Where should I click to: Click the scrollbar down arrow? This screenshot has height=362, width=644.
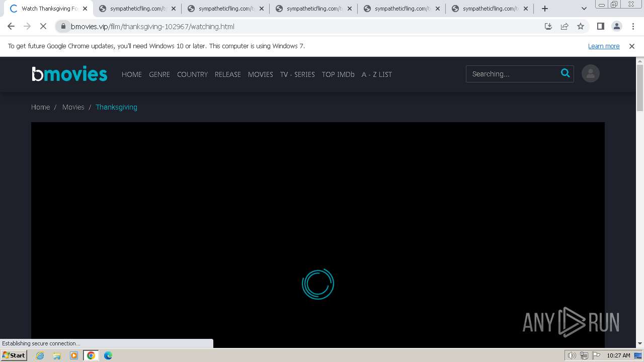[x=640, y=343]
